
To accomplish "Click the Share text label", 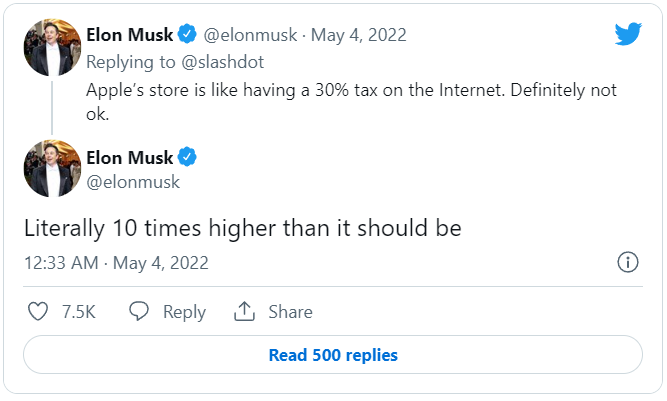I will [290, 312].
